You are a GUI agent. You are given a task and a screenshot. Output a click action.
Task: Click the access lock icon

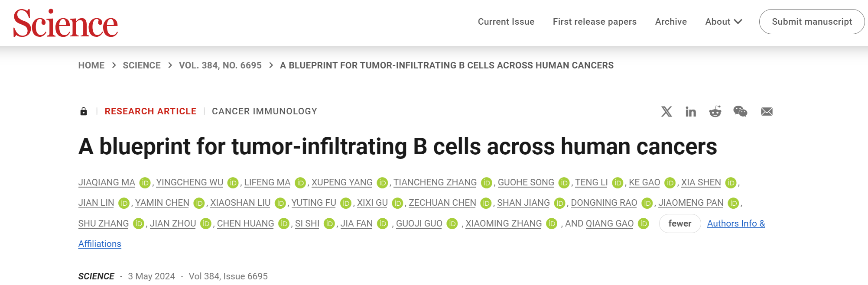84,112
